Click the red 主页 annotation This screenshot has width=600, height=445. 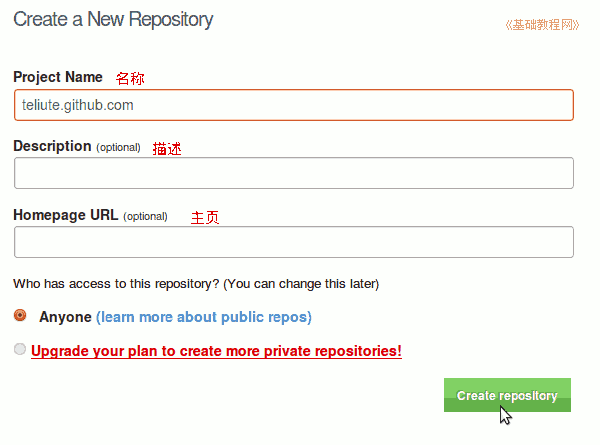[205, 217]
